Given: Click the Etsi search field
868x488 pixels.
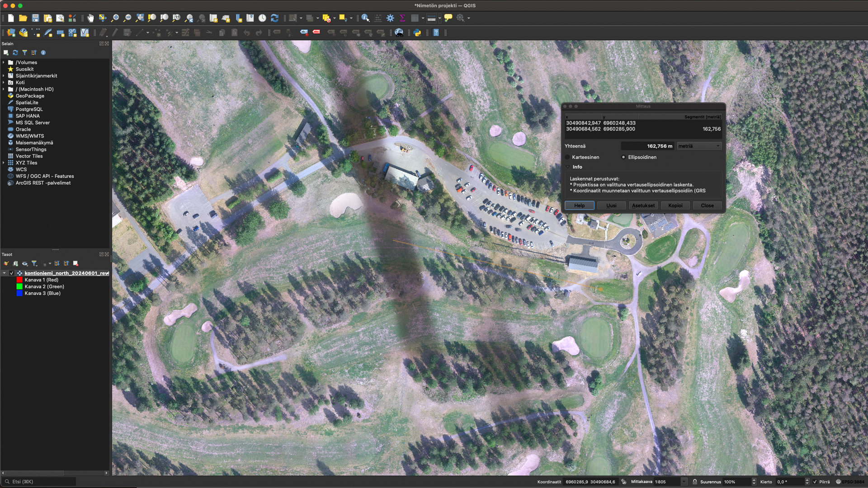Looking at the screenshot, I should pyautogui.click(x=41, y=482).
